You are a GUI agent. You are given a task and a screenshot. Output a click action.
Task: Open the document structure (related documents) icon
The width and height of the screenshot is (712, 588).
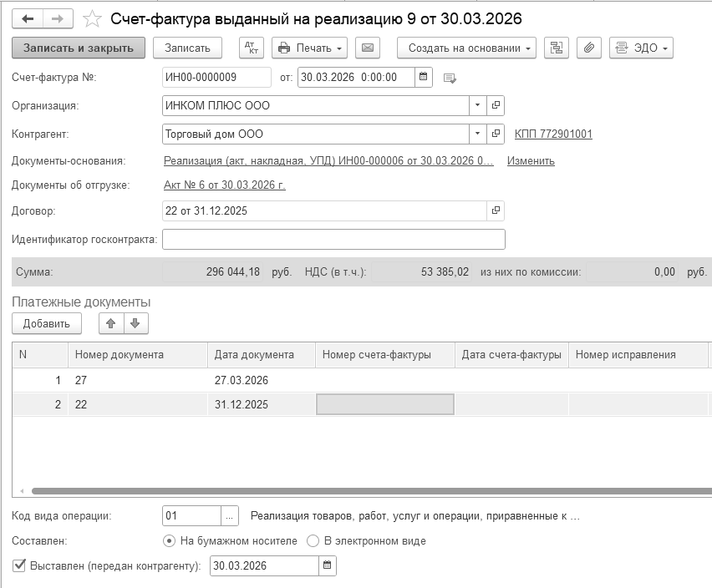pos(557,48)
